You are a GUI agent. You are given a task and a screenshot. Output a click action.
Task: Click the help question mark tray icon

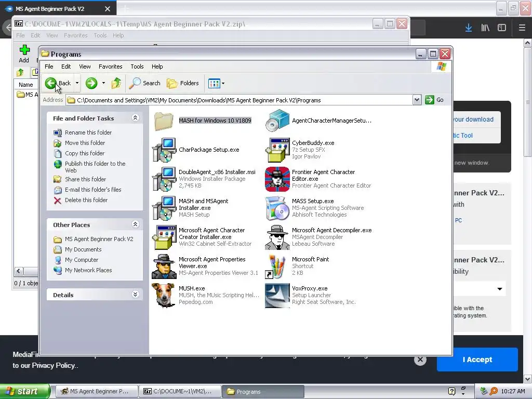pos(451,391)
